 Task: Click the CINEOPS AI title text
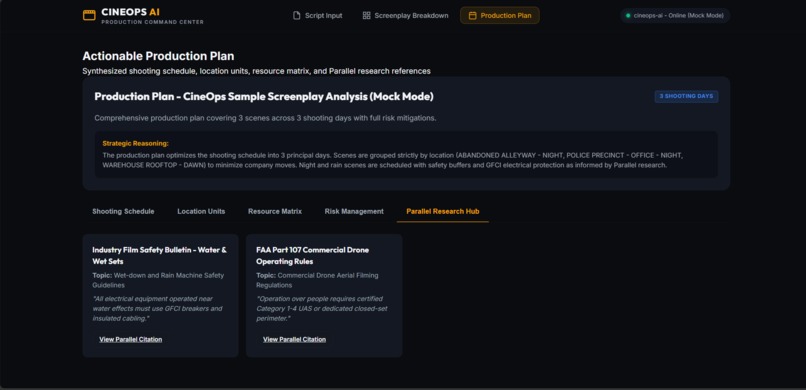131,12
